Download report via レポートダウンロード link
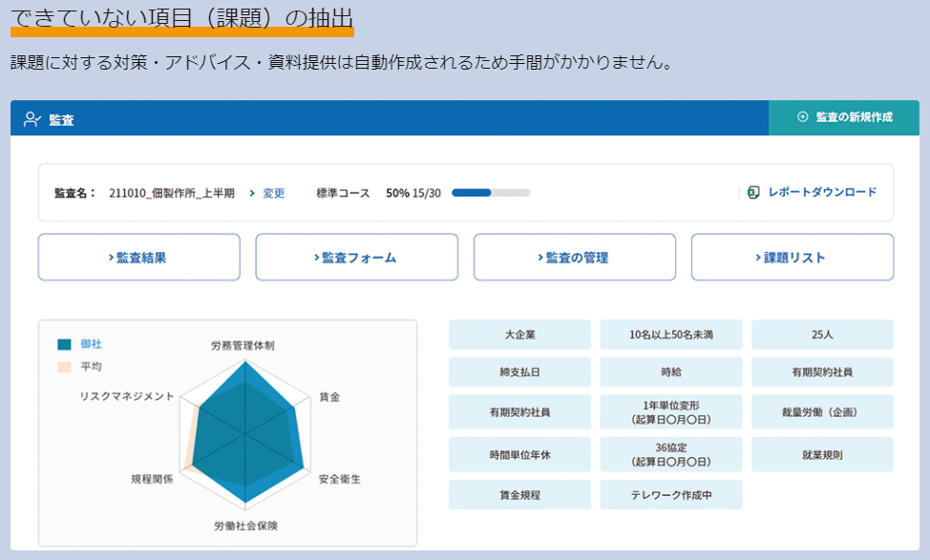The width and height of the screenshot is (930, 560). pos(822,192)
